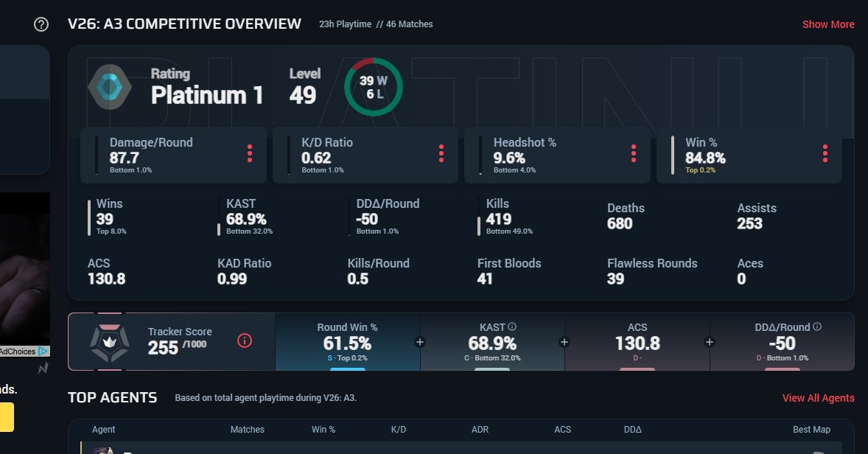Click the Kills/Round 0.5 stat

point(378,271)
